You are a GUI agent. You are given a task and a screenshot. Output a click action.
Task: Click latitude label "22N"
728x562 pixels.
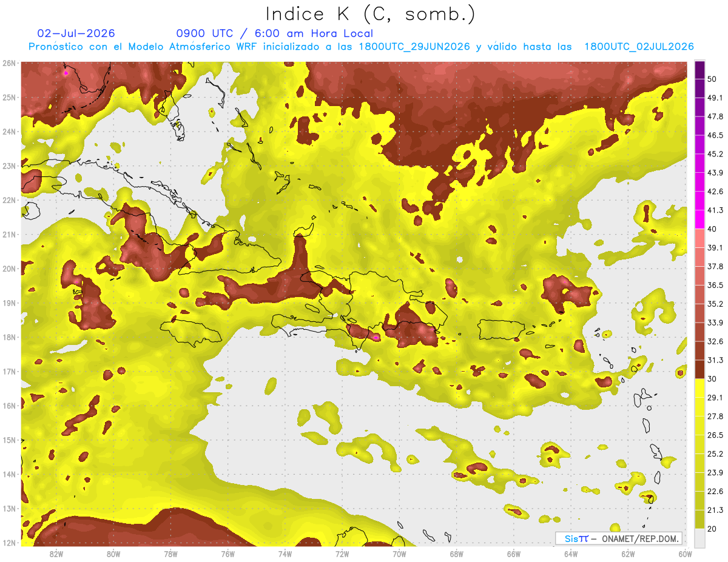9,200
